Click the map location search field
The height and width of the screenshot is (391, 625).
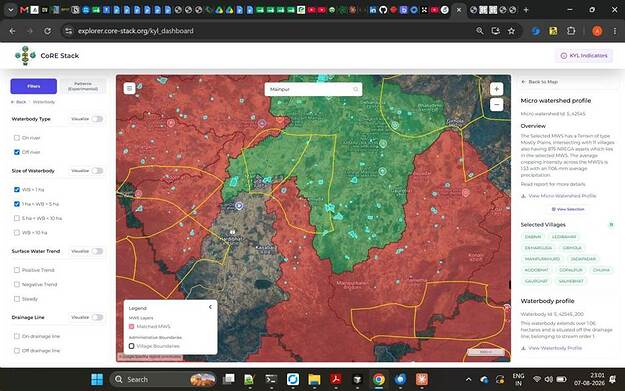[313, 89]
